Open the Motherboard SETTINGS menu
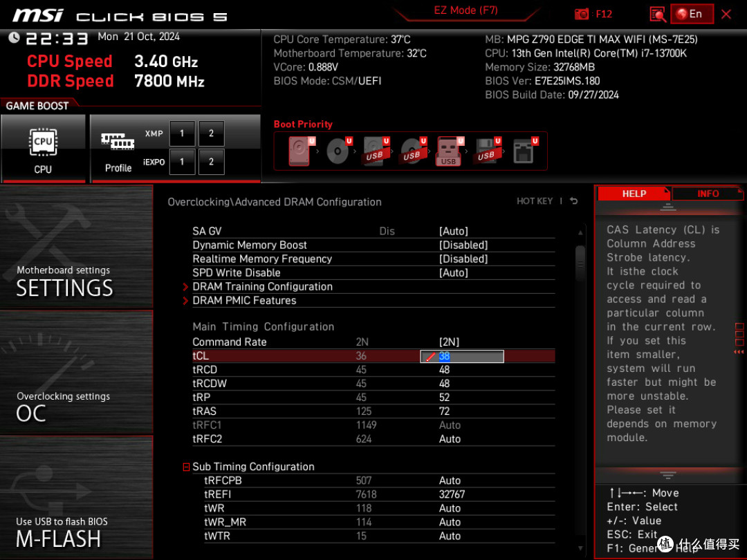The image size is (747, 560). click(x=76, y=247)
